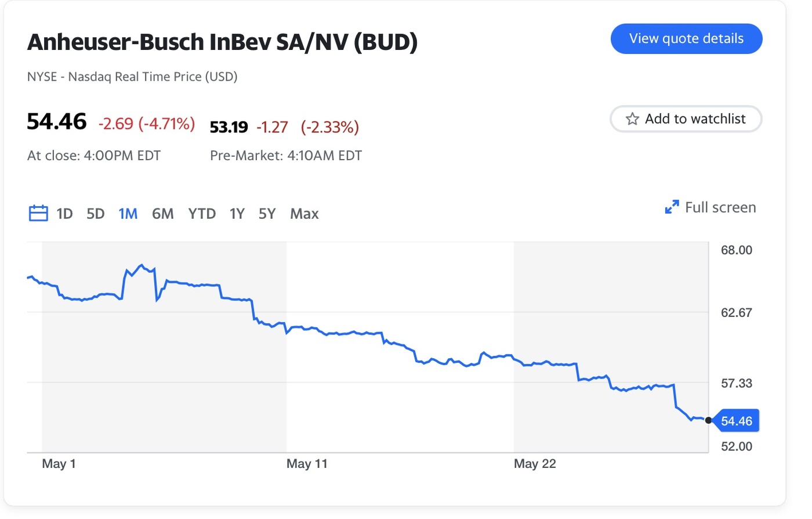This screenshot has width=812, height=519.
Task: Click the star icon next to Add to watchlist
Action: [x=632, y=119]
